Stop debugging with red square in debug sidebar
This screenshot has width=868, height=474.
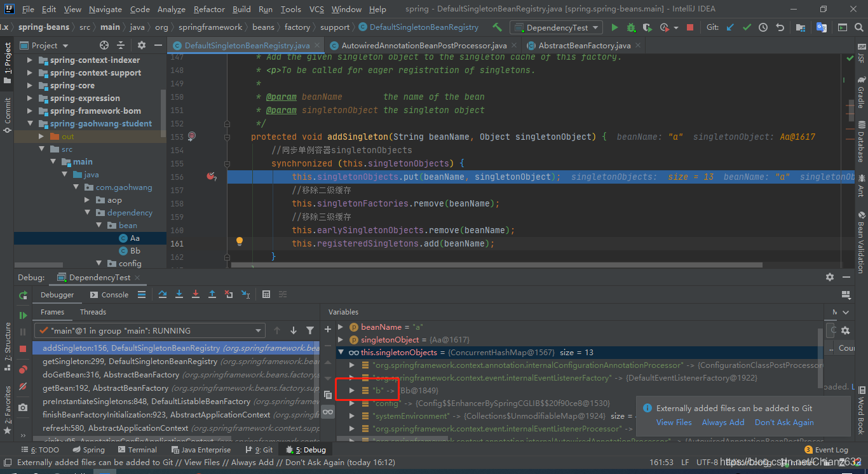(x=23, y=349)
